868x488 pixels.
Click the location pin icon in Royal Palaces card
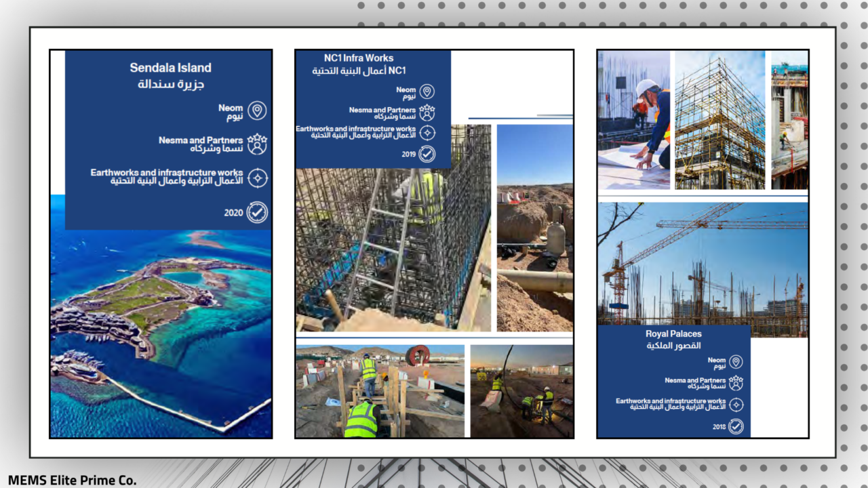(736, 363)
